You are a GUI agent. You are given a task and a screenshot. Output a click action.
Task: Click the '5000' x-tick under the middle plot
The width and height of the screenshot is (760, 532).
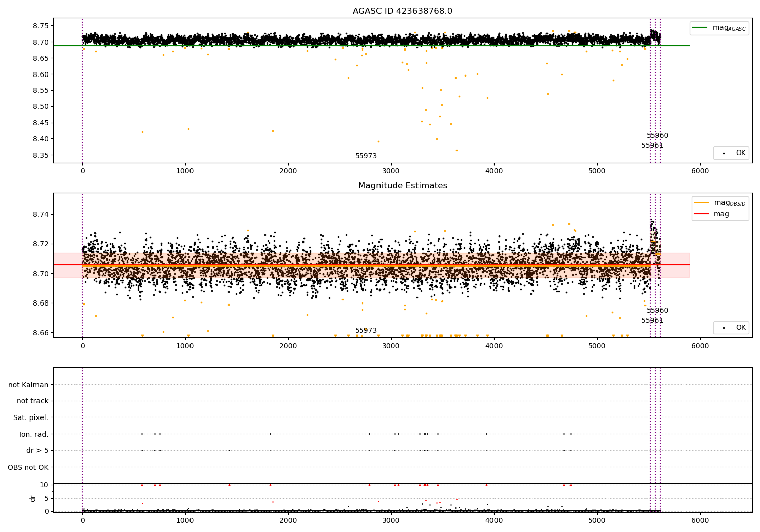point(597,346)
